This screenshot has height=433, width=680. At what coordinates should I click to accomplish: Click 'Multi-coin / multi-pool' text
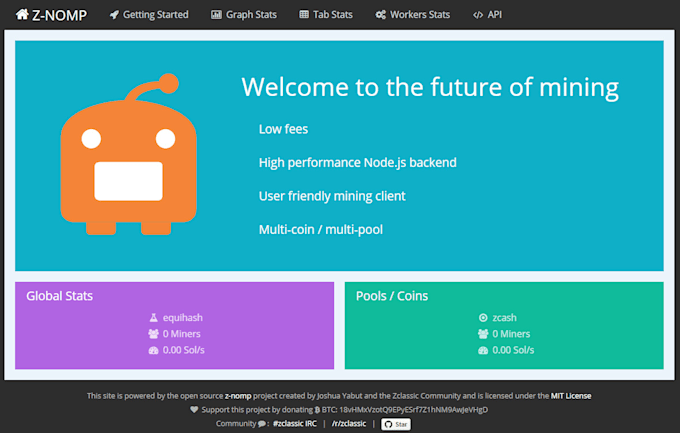(x=320, y=230)
